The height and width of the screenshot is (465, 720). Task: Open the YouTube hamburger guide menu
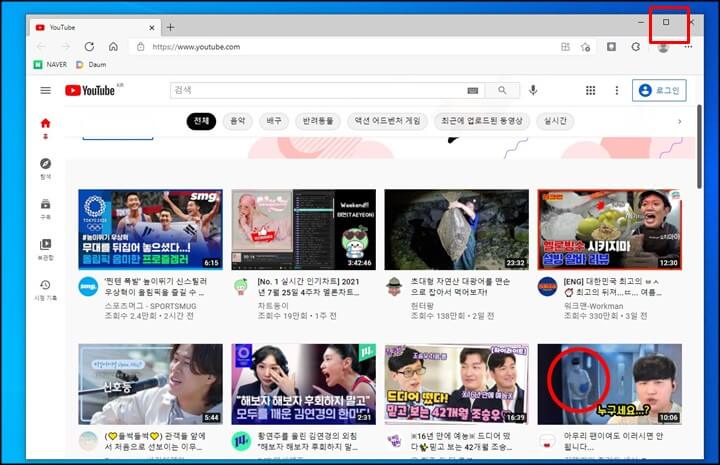tap(45, 90)
